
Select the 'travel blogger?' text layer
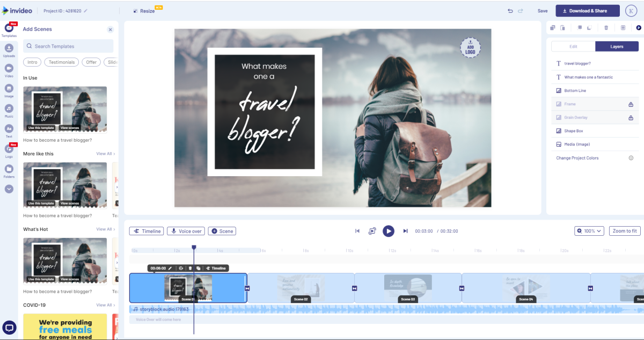pos(595,63)
